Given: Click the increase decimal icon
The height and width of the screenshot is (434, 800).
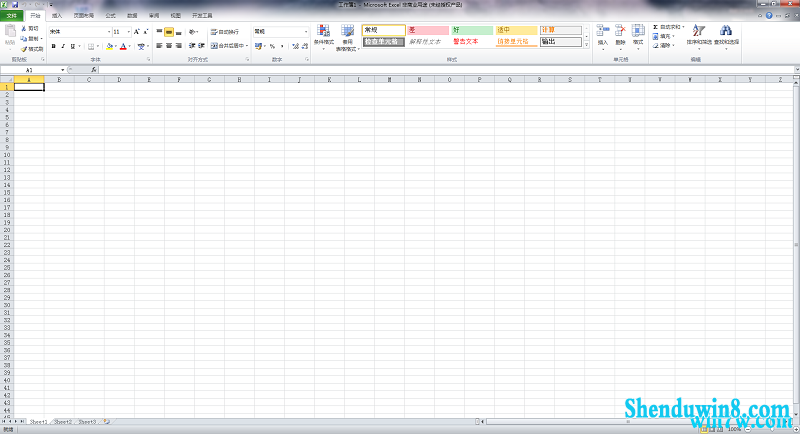Looking at the screenshot, I should pyautogui.click(x=295, y=46).
